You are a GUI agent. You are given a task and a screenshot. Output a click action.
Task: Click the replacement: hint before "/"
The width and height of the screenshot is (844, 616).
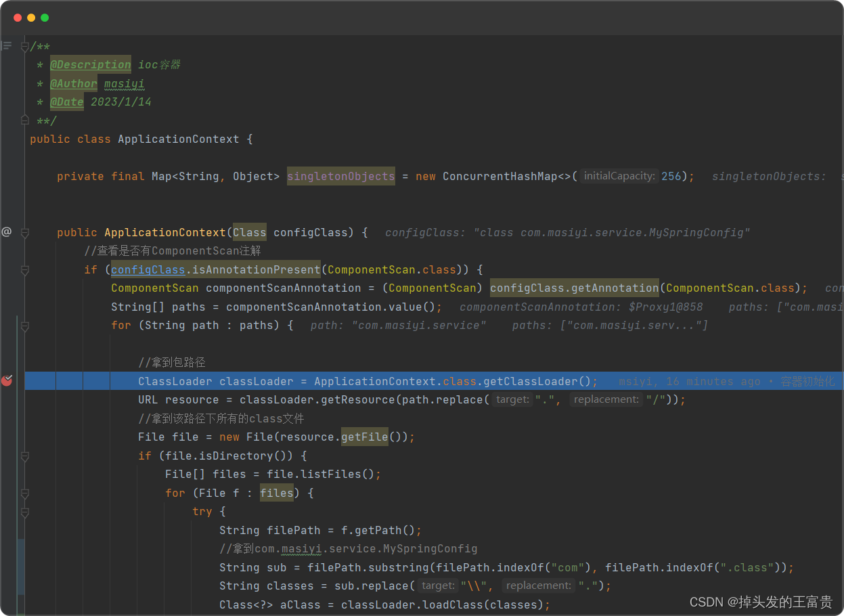606,399
